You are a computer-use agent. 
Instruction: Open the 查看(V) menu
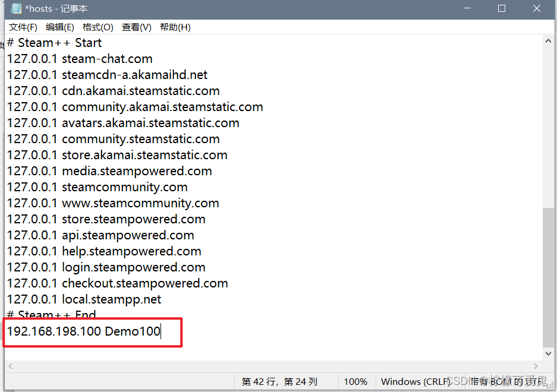click(x=137, y=27)
